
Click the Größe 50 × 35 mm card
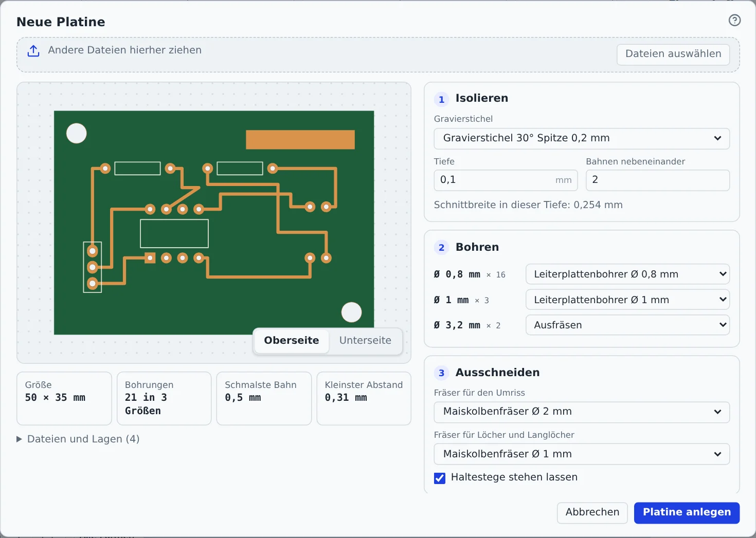64,398
